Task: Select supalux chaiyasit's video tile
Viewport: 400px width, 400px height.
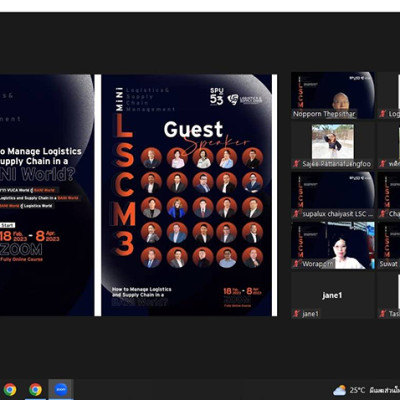Action: pyautogui.click(x=333, y=195)
